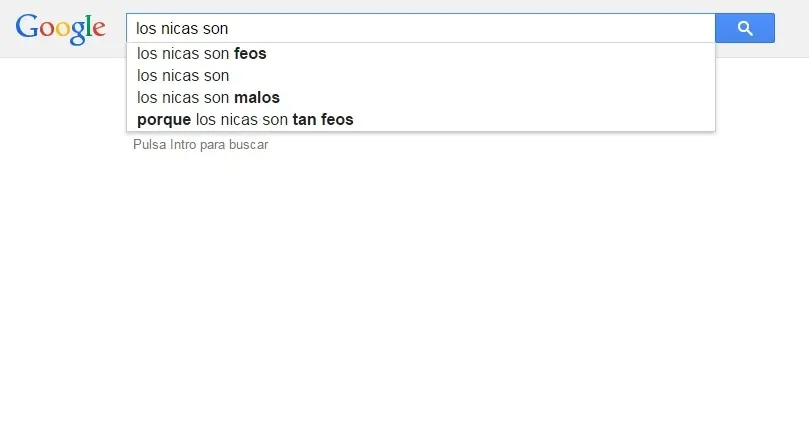Viewport: 809px width, 445px height.
Task: Click bold word "feos" in first suggestion
Action: click(250, 54)
